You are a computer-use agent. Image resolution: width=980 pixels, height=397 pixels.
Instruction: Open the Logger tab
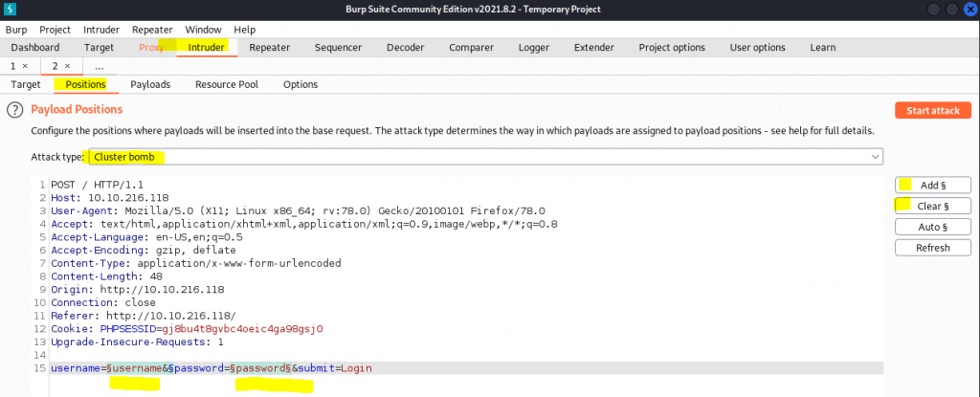click(x=534, y=48)
